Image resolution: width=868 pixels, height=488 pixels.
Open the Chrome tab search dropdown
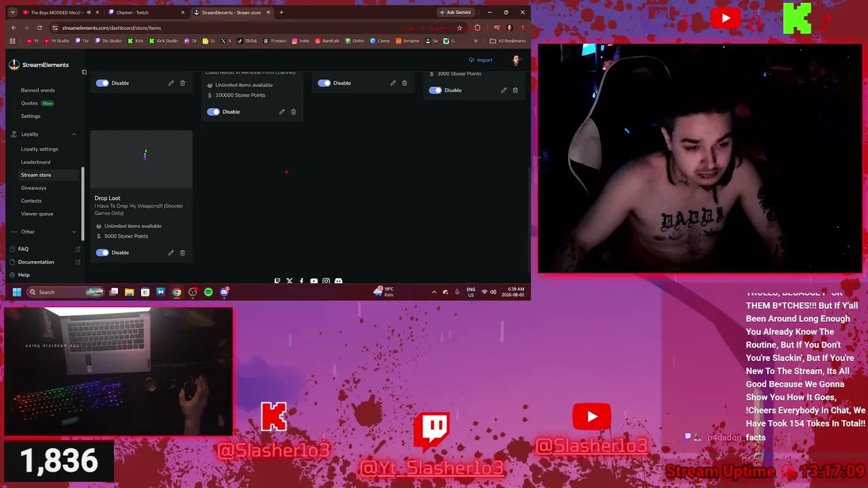tap(14, 12)
